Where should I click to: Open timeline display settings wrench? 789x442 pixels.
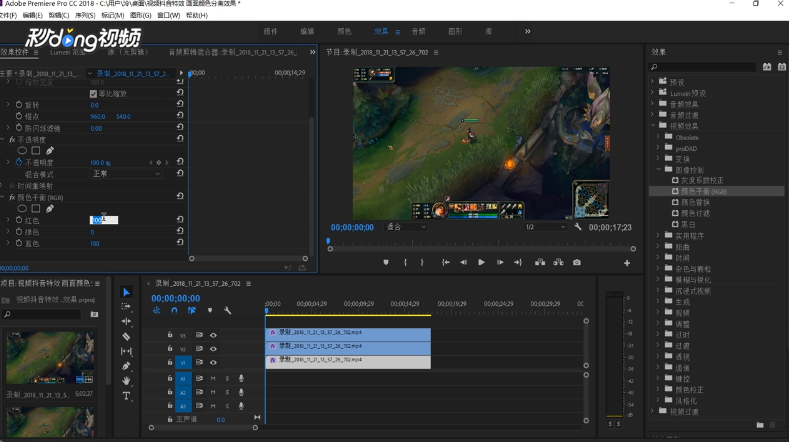point(227,311)
